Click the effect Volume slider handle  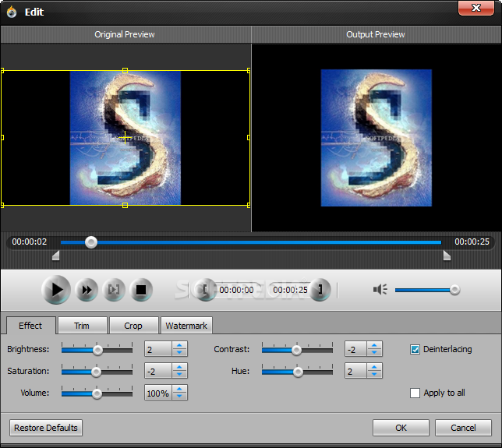(97, 393)
